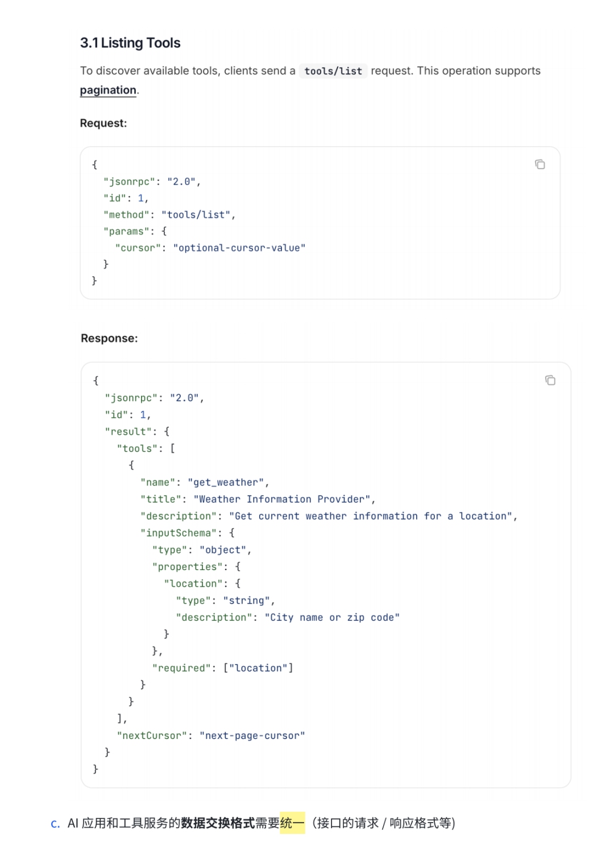Viewport: 614px width, 868px height.
Task: Copy the Response code block
Action: coord(550,380)
